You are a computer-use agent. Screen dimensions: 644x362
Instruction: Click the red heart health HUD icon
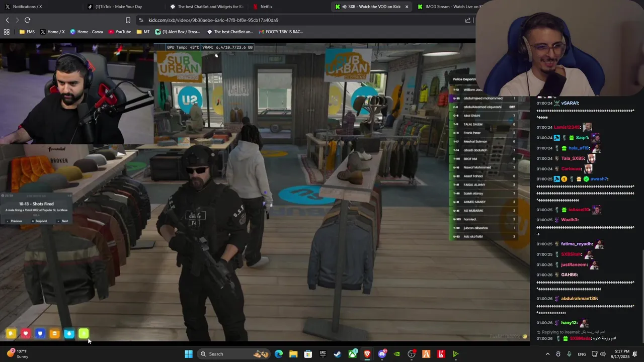pos(26,333)
